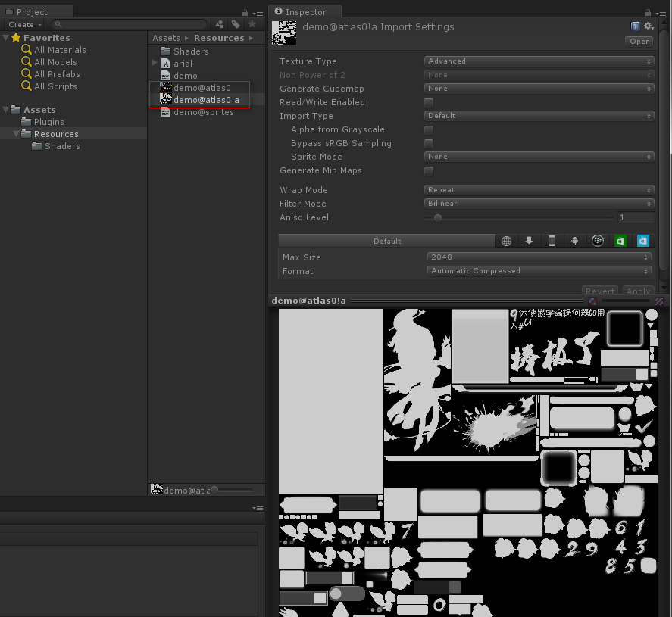Viewport: 672px width, 617px height.
Task: Select the iPhone platform settings icon
Action: pos(552,240)
